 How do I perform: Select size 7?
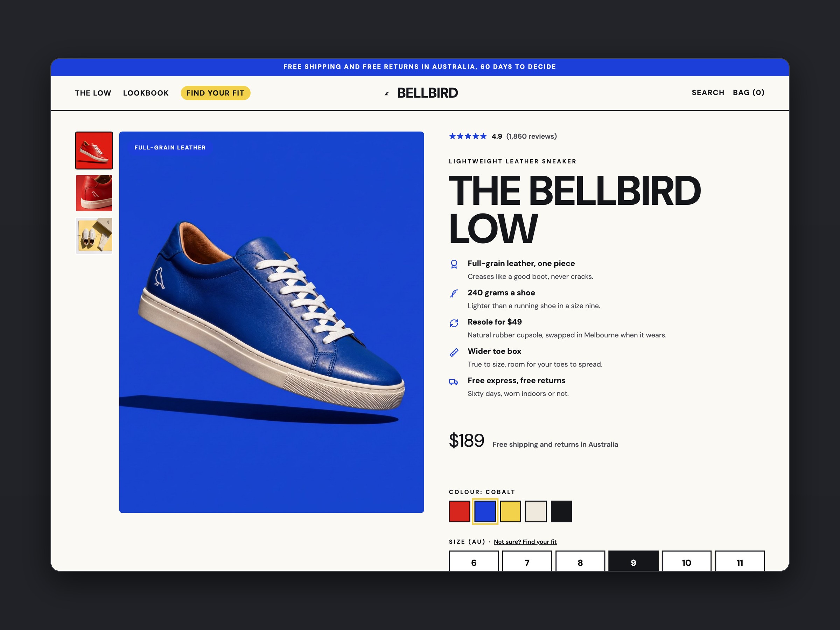[527, 561]
